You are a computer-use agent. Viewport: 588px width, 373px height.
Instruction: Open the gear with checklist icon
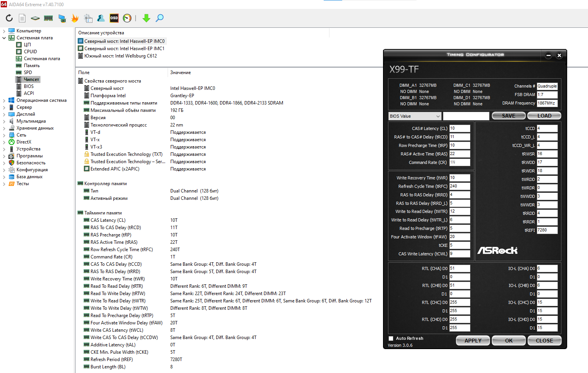(x=88, y=18)
